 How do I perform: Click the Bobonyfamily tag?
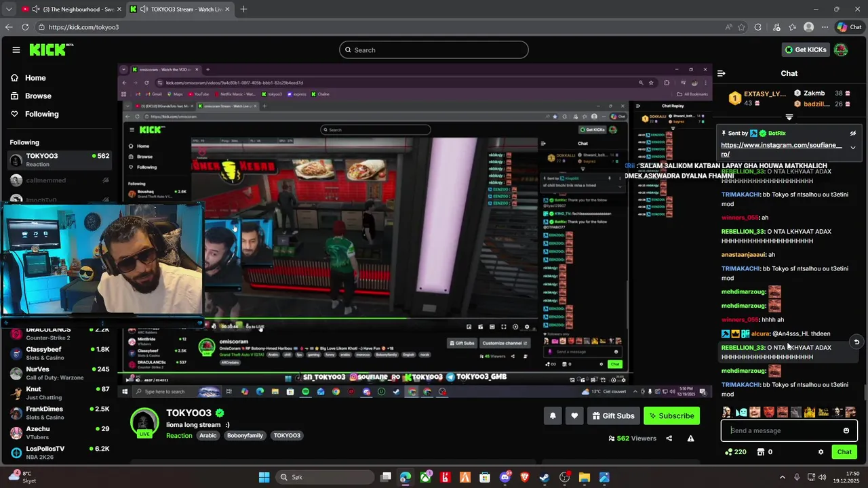click(x=245, y=436)
